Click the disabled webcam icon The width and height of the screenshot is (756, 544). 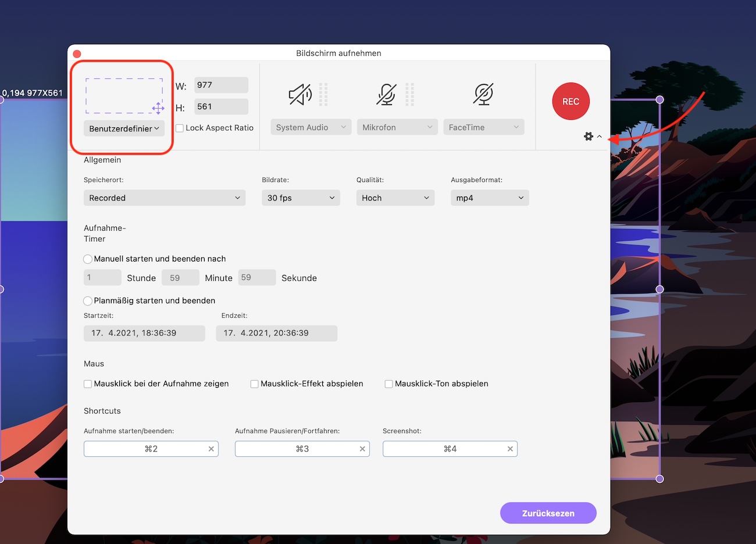[x=483, y=94]
